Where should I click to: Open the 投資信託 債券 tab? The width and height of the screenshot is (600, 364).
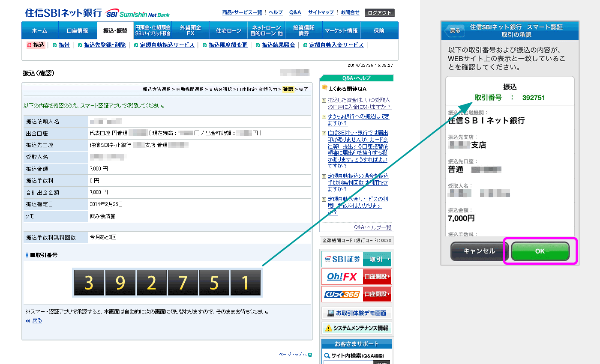pos(304,31)
